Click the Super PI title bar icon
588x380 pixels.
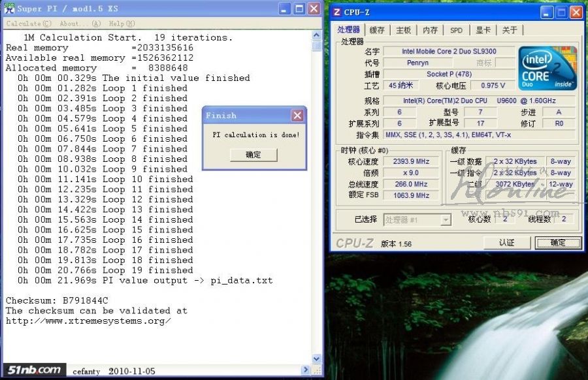click(x=9, y=8)
